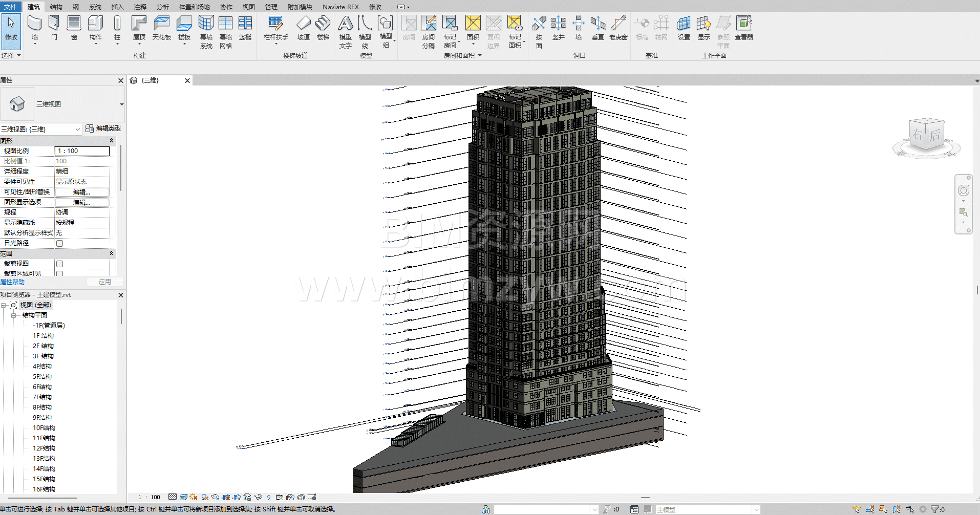Open the 文件 menu
Viewport: 980px width, 515px height.
pyautogui.click(x=10, y=7)
